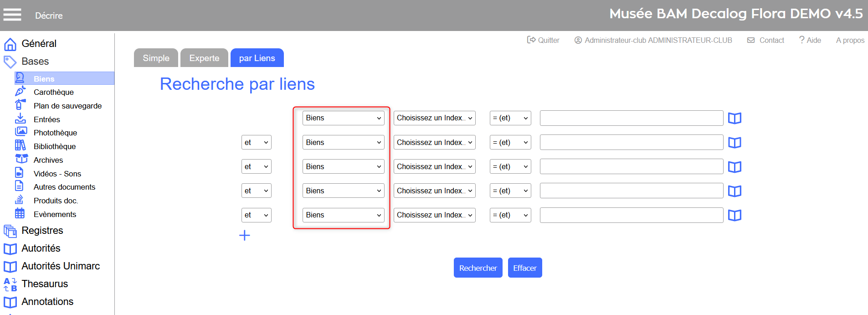
Task: Switch to the Experte search tab
Action: tap(204, 58)
